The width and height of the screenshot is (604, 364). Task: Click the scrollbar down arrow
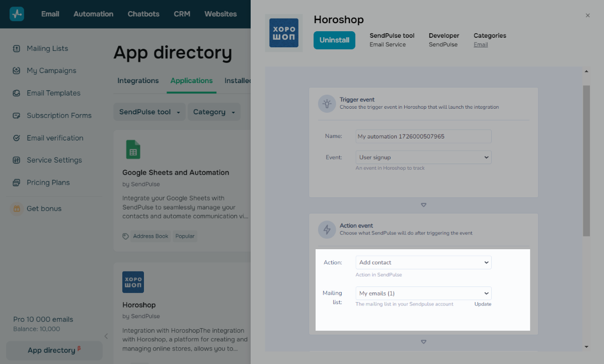click(x=586, y=346)
